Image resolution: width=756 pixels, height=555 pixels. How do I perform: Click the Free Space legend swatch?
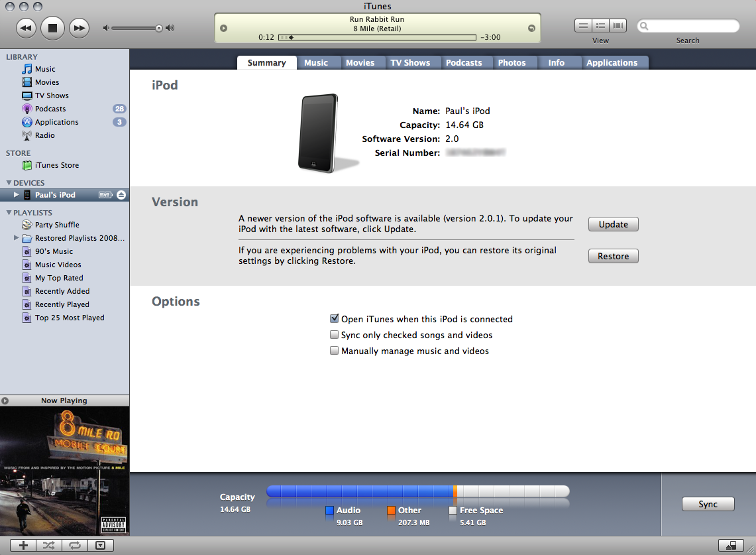pyautogui.click(x=453, y=510)
